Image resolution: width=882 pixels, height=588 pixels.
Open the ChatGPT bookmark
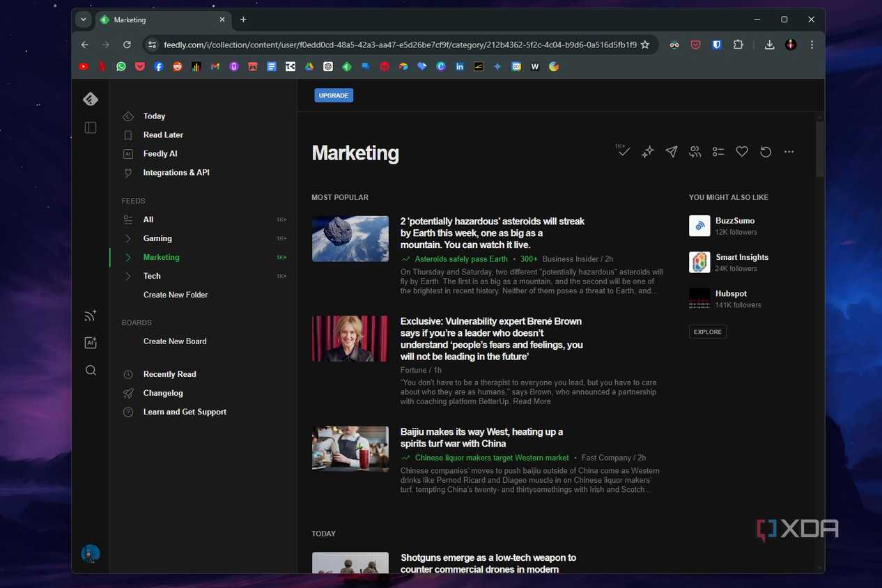pos(328,67)
